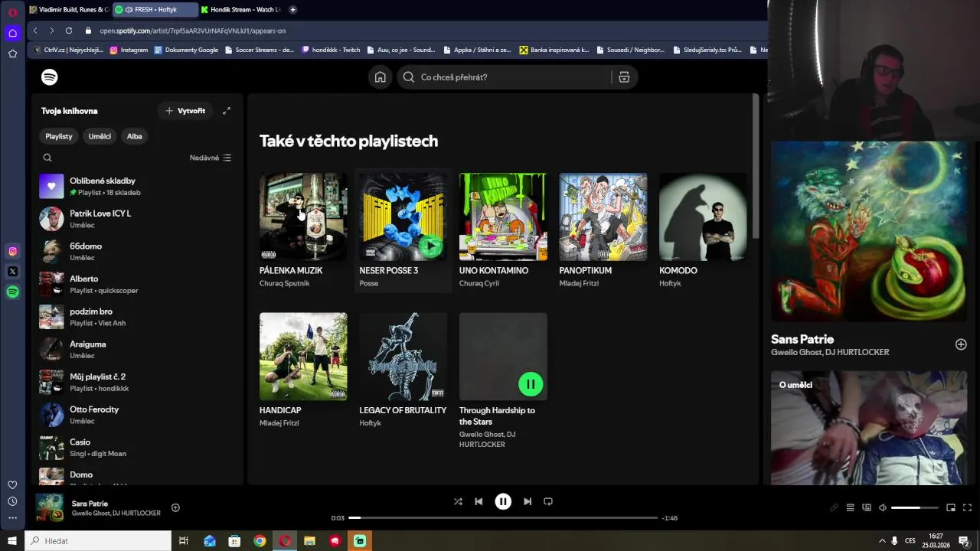Open Otto Ferocity in library
980x551 pixels.
pyautogui.click(x=138, y=415)
